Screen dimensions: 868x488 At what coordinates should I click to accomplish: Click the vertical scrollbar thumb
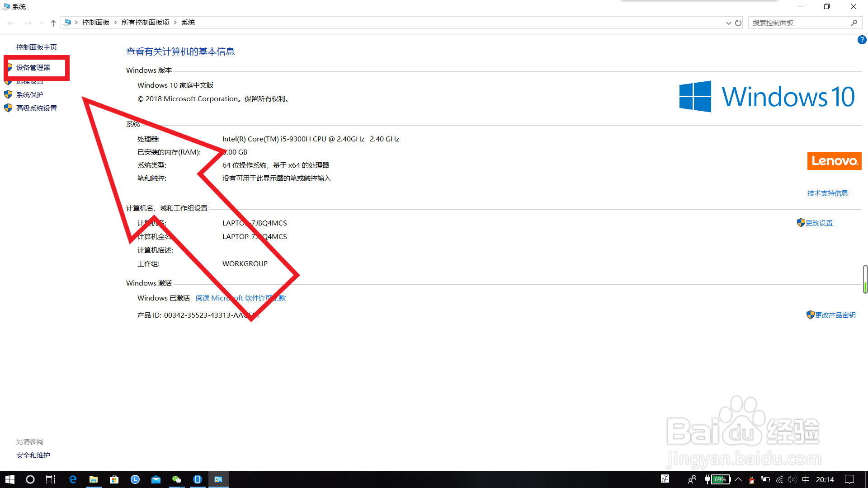865,279
